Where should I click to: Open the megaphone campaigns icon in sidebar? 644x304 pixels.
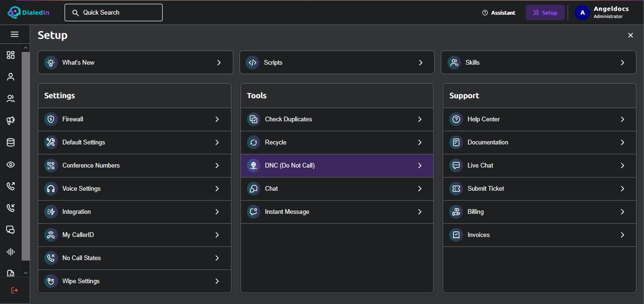pos(10,121)
